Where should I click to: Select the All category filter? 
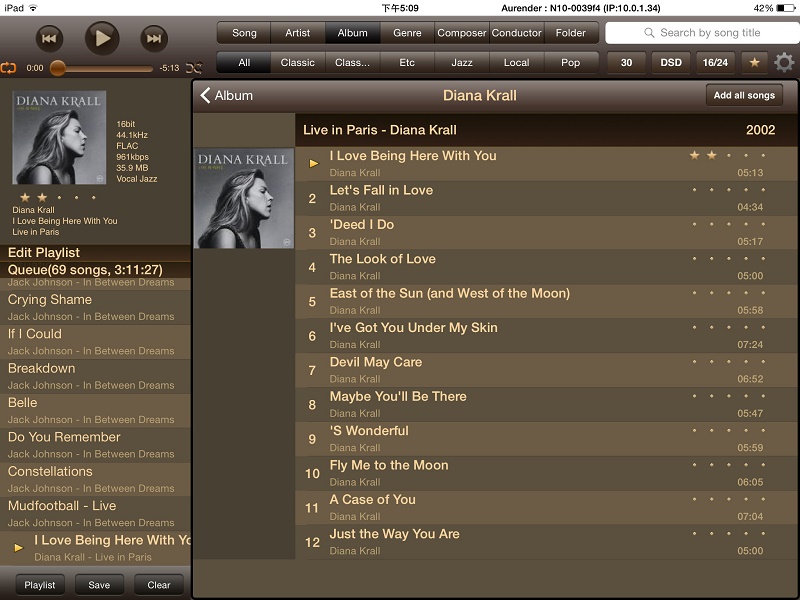click(244, 63)
